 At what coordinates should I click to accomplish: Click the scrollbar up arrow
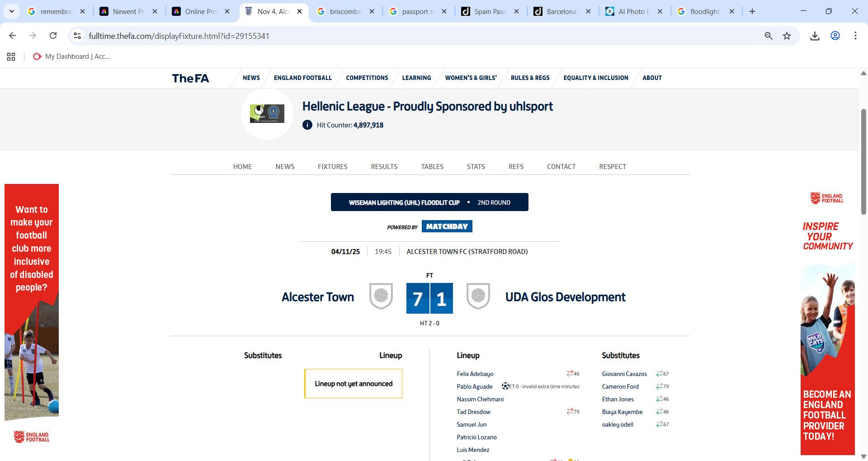(863, 73)
